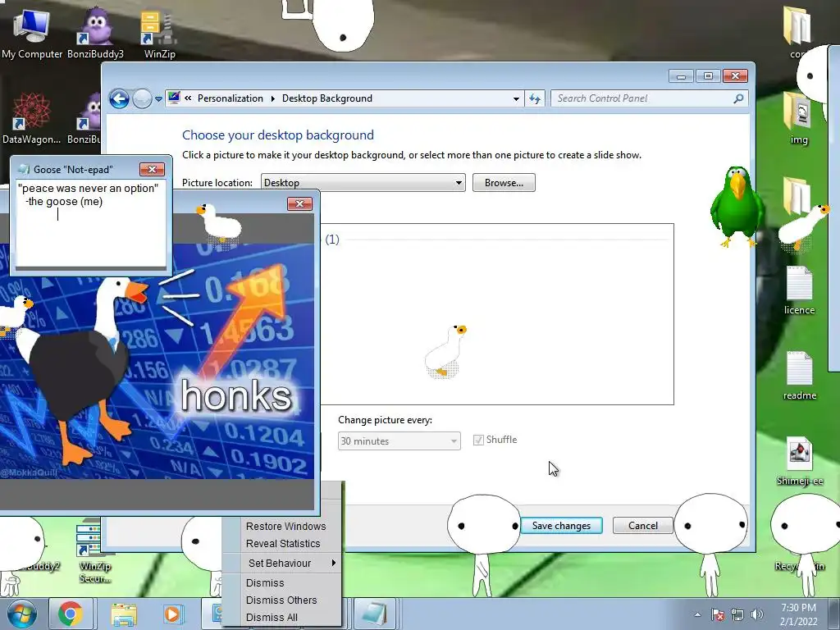Image resolution: width=840 pixels, height=630 pixels.
Task: Choose Reveal Statistics menu item
Action: pos(282,543)
